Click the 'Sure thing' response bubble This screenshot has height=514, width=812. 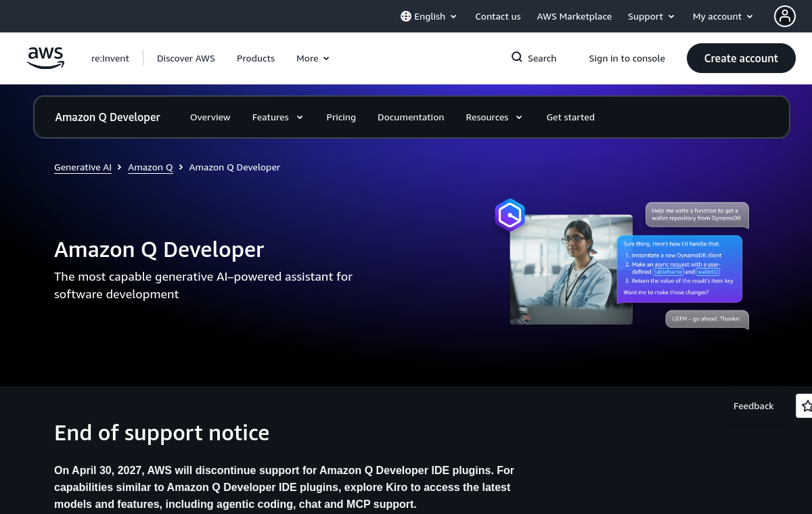tap(679, 268)
